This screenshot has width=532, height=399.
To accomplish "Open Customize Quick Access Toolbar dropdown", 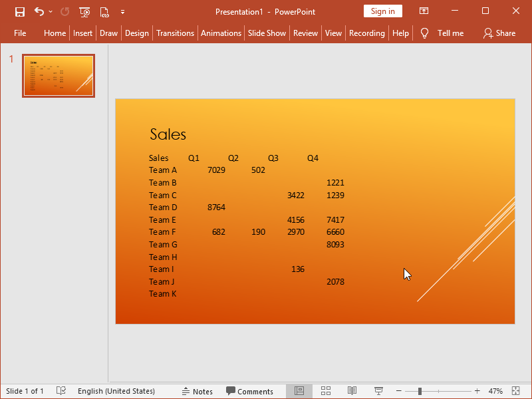I will [122, 12].
